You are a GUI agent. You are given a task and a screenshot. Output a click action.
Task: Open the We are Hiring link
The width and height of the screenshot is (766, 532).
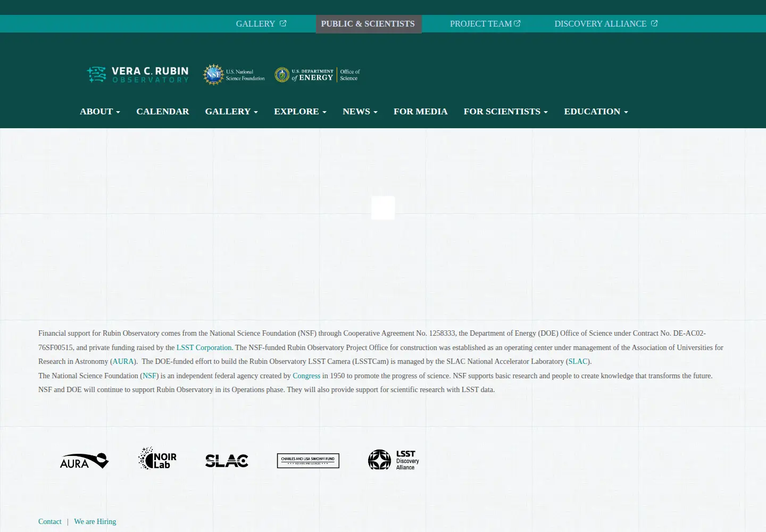tap(95, 521)
